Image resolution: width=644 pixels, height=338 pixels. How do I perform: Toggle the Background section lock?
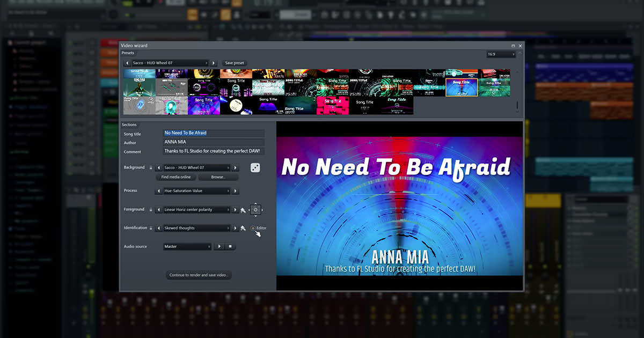coord(151,167)
